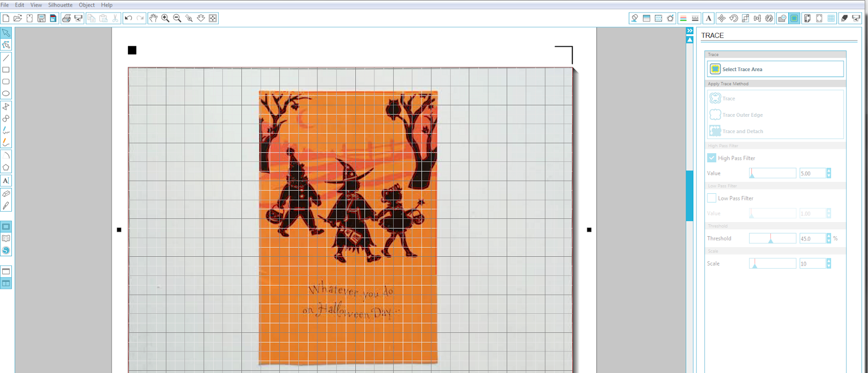Click the Send to Silhouette icon next to Print
Viewport: 868px width, 373px height.
(x=79, y=18)
